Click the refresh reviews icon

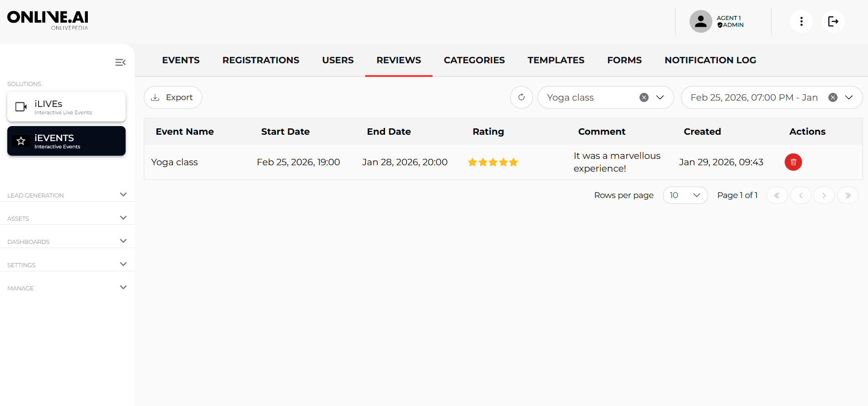521,97
